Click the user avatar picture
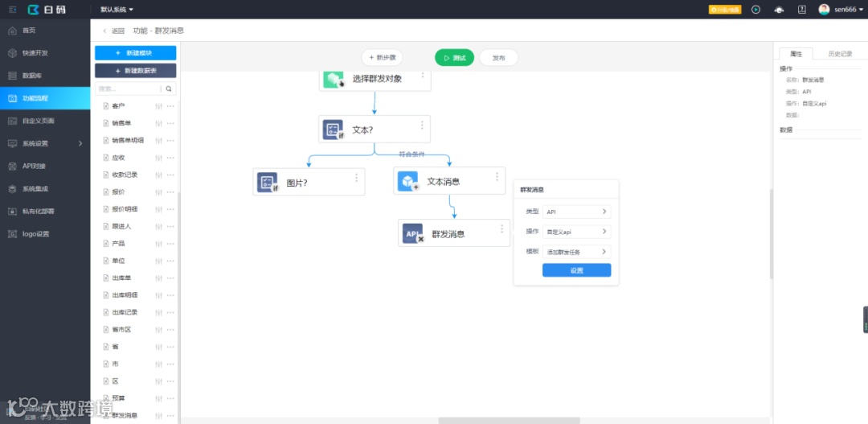This screenshot has width=868, height=424. coord(824,10)
